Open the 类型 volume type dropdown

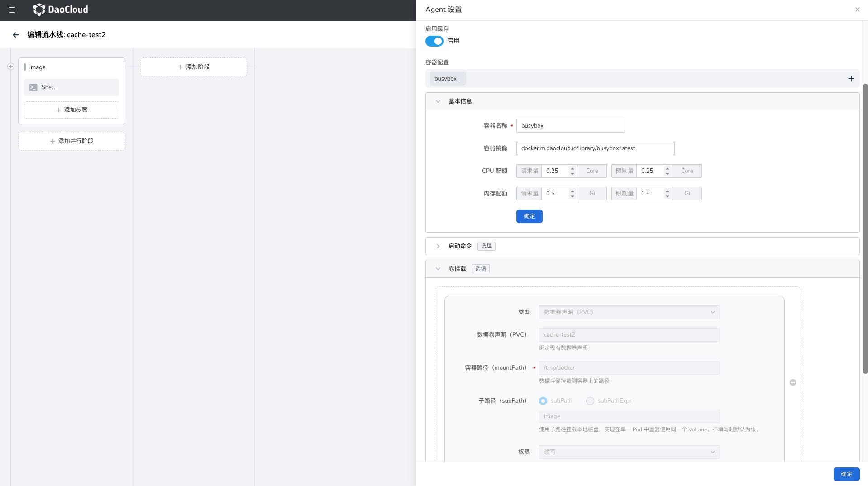click(629, 312)
